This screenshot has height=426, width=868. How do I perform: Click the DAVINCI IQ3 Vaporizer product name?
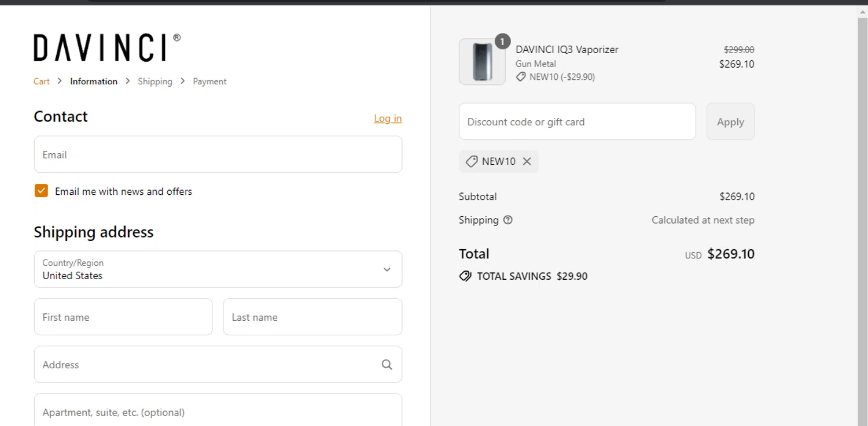pyautogui.click(x=567, y=50)
